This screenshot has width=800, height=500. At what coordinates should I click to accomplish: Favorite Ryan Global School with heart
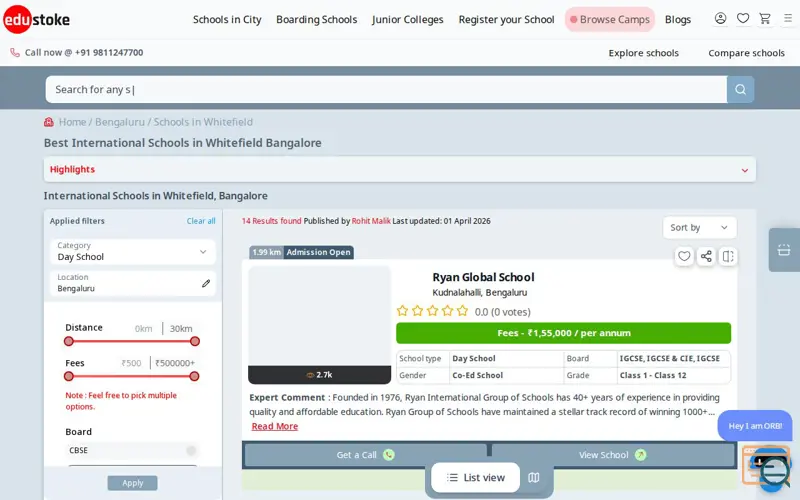(x=684, y=256)
